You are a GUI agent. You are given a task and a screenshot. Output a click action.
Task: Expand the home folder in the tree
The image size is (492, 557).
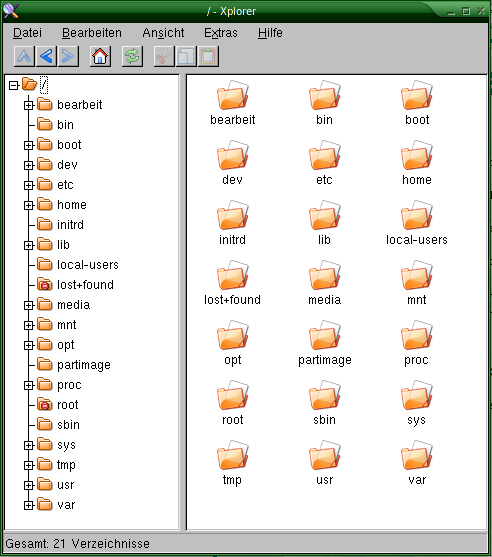[29, 205]
